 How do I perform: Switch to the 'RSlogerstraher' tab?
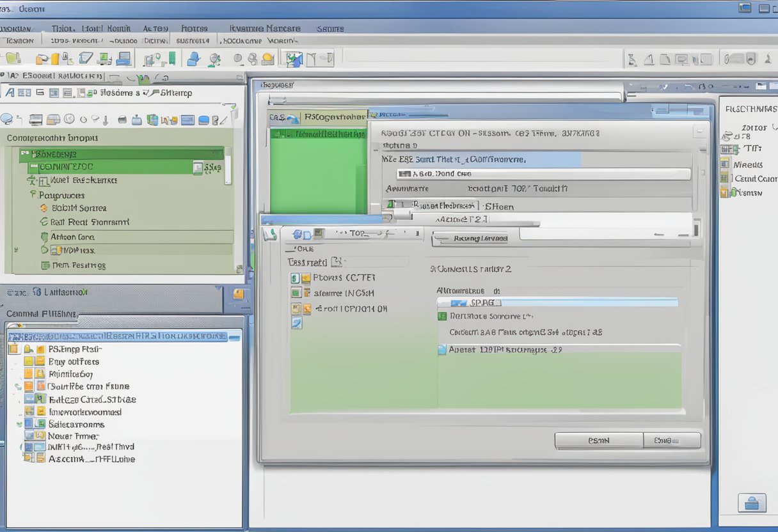pyautogui.click(x=334, y=117)
